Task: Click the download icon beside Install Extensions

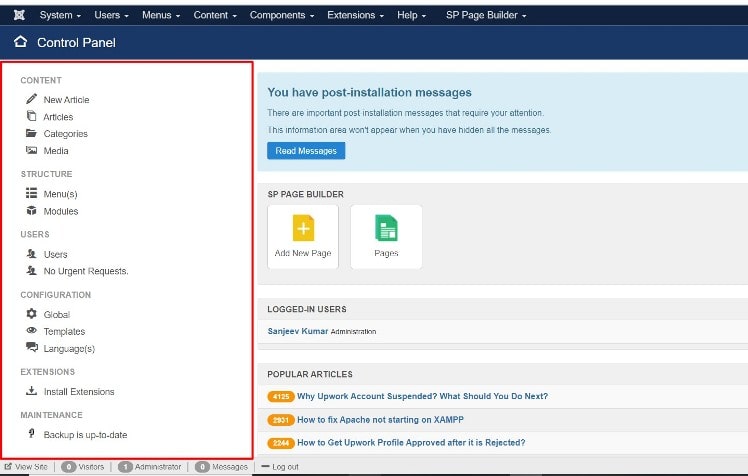Action: pyautogui.click(x=31, y=391)
